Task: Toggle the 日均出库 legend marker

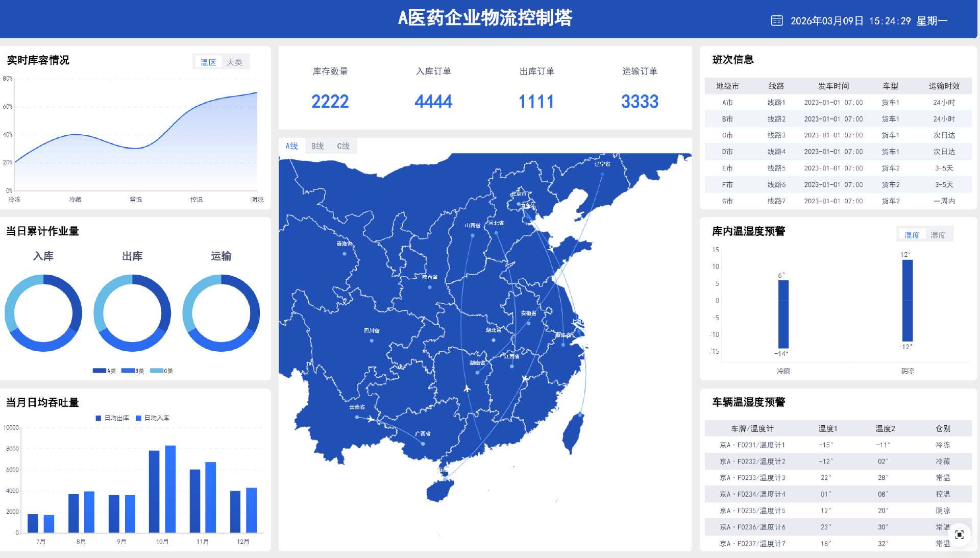Action: coord(99,418)
